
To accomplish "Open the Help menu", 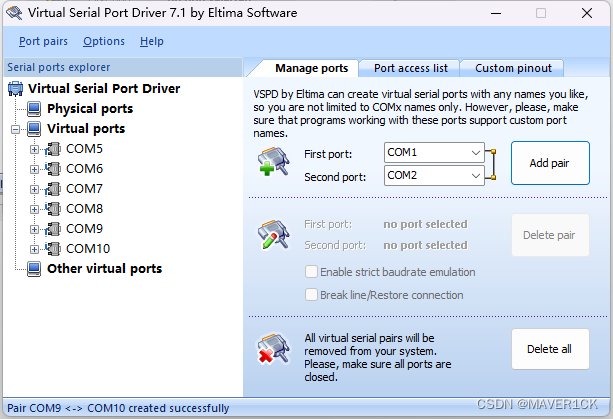I will pos(152,41).
